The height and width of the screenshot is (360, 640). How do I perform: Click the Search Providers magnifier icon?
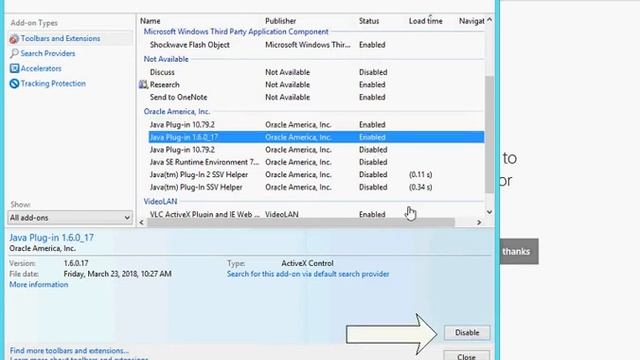(x=14, y=53)
